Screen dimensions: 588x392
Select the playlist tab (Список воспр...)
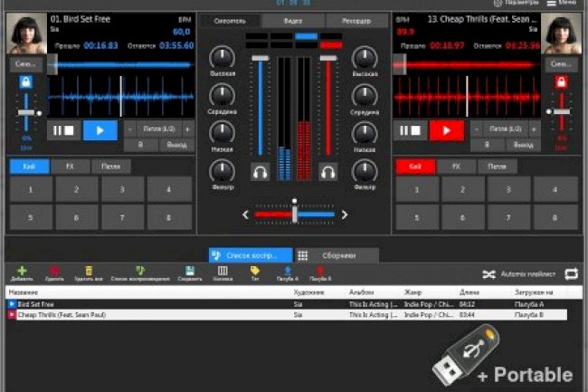251,255
